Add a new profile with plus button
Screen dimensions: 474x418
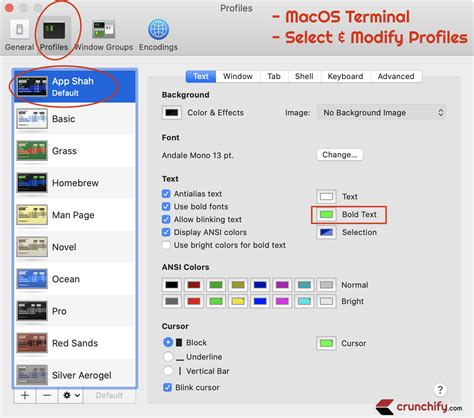[25, 395]
